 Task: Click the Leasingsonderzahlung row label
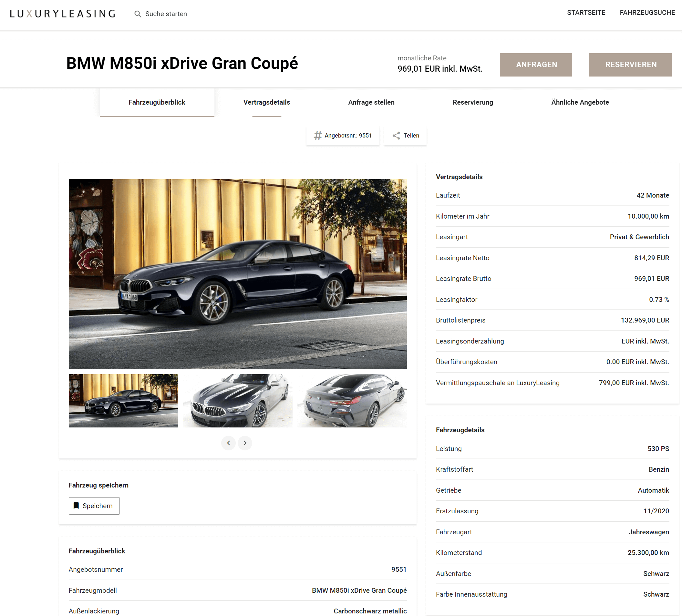pyautogui.click(x=470, y=341)
